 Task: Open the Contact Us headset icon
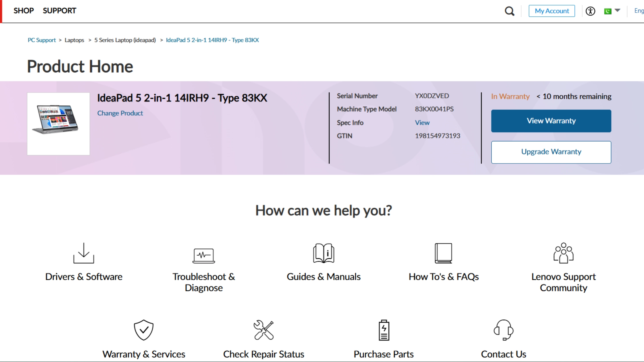(503, 330)
